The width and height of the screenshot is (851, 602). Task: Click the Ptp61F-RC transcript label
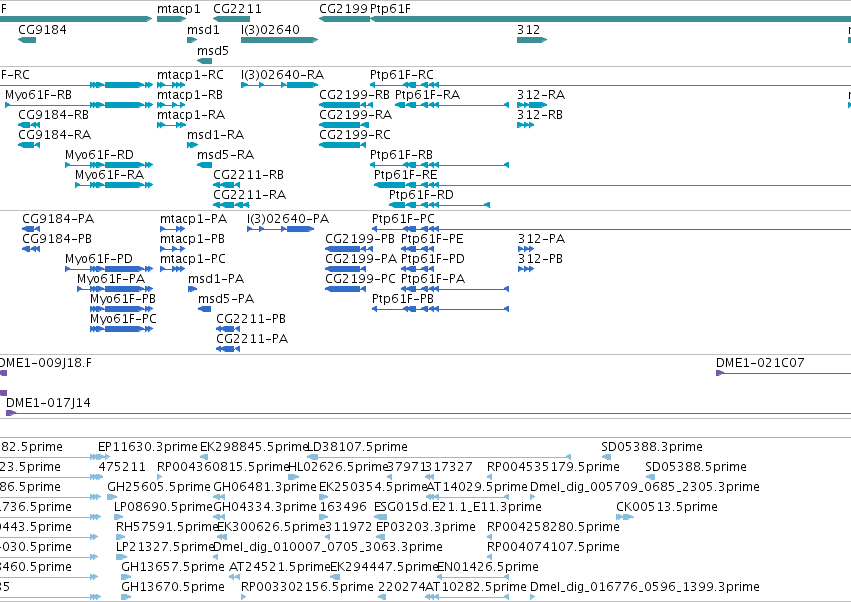pos(402,75)
